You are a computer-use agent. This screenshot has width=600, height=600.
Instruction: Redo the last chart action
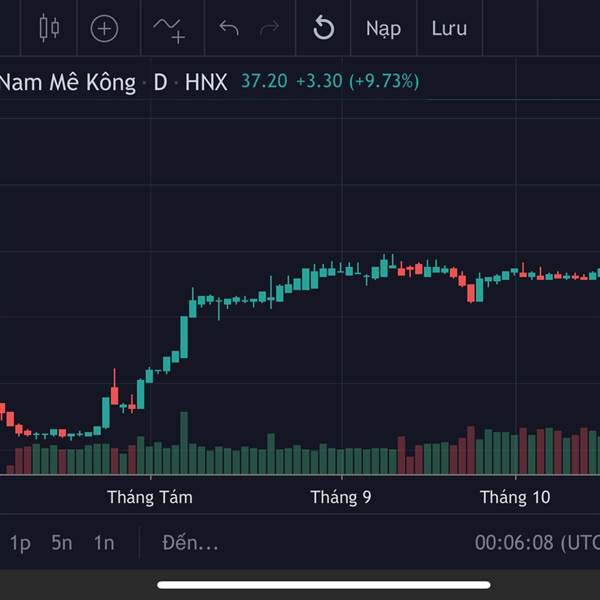[x=269, y=28]
